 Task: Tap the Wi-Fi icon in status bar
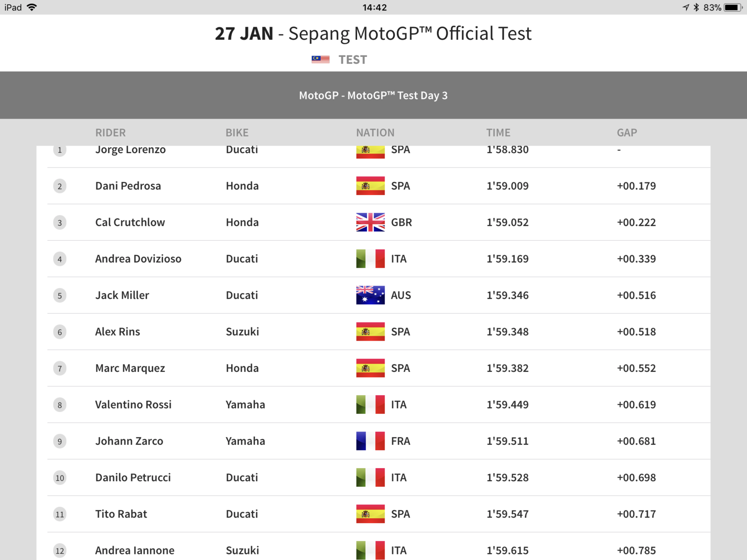click(x=32, y=7)
